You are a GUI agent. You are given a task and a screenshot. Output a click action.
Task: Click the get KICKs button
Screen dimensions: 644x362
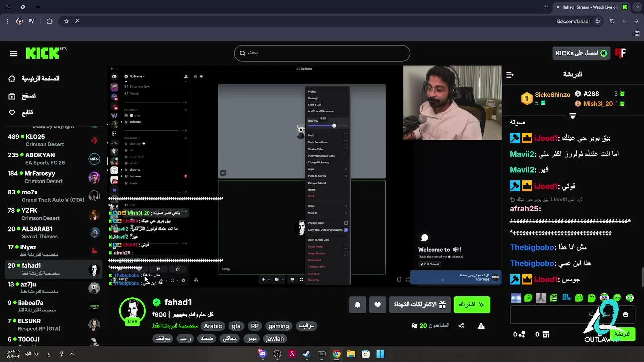click(581, 53)
